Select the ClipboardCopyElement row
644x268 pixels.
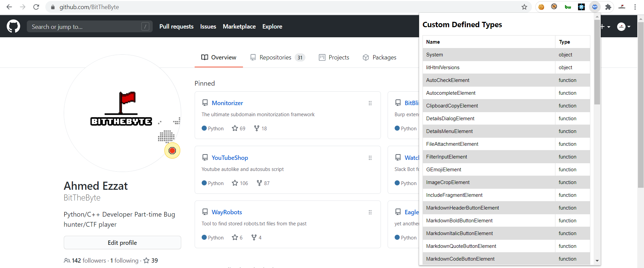tap(506, 106)
